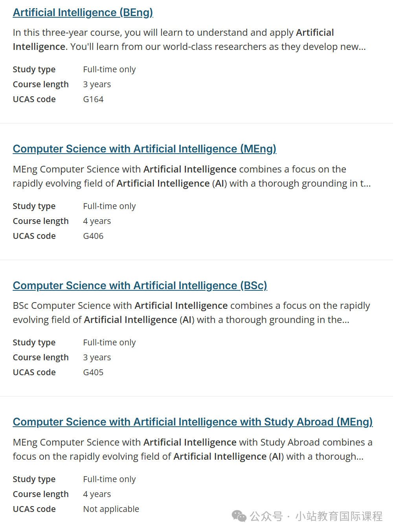395x532 pixels.
Task: Click 'Full-time only' under the BSc course
Action: point(109,343)
